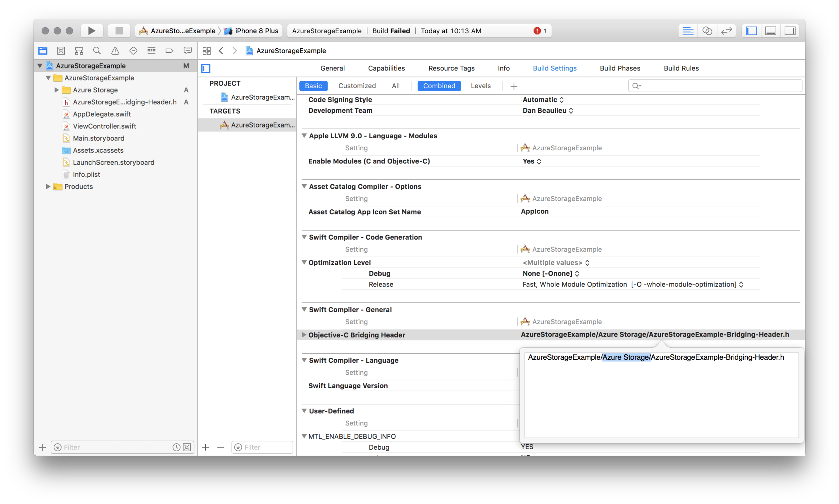
Task: Select the Customized settings filter
Action: pyautogui.click(x=357, y=86)
